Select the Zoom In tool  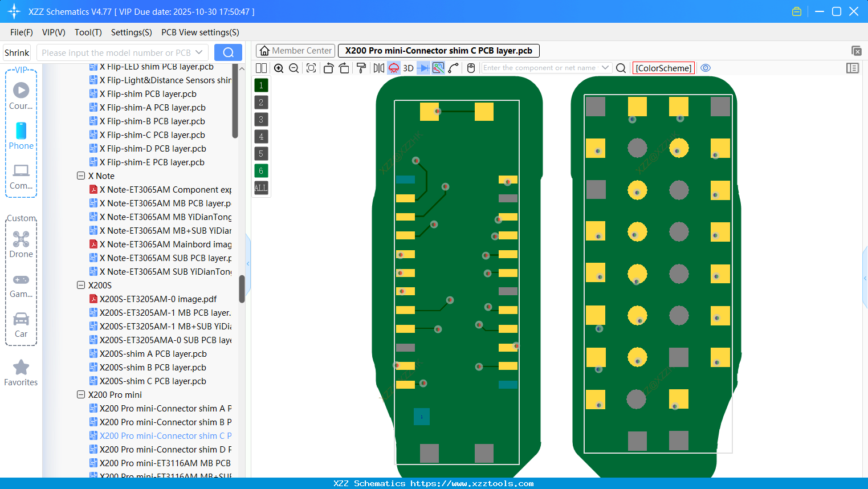(279, 68)
